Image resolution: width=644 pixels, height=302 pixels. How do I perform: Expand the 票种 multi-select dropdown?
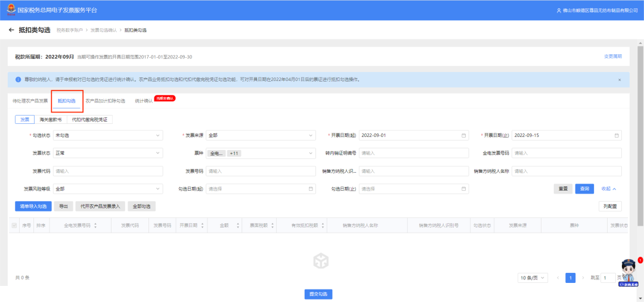[261, 153]
